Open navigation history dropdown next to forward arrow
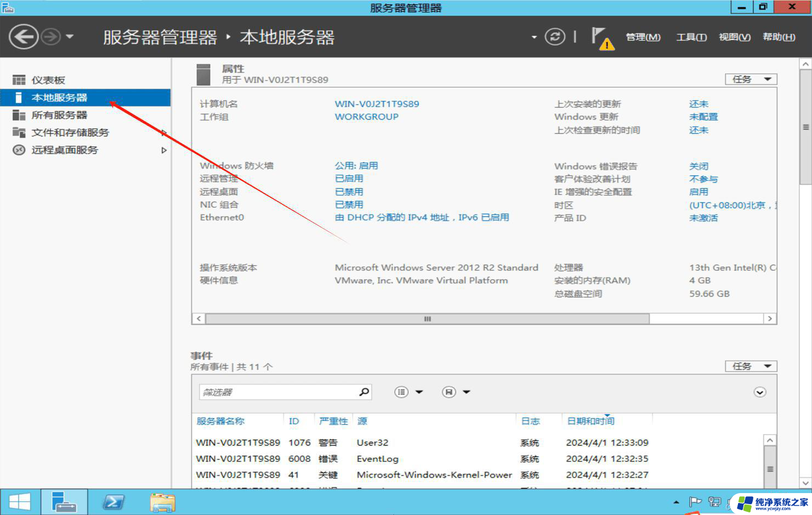The height and width of the screenshot is (515, 812). pos(70,37)
